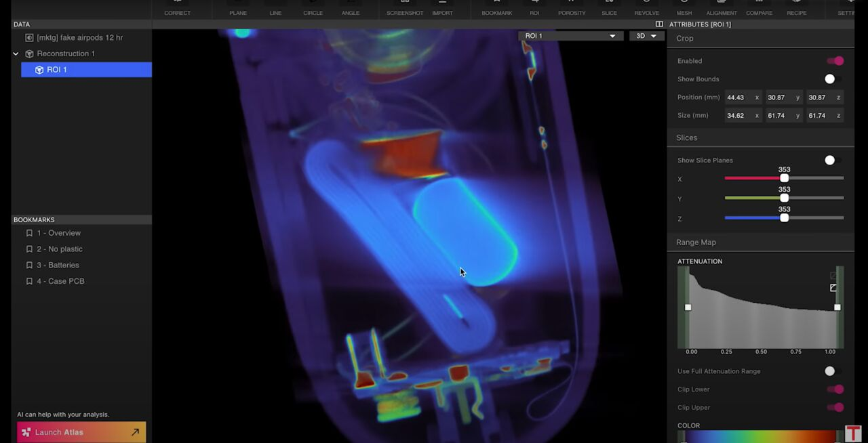Click the bookmark icon for 4 - Case PCB
The width and height of the screenshot is (868, 443).
coord(29,281)
